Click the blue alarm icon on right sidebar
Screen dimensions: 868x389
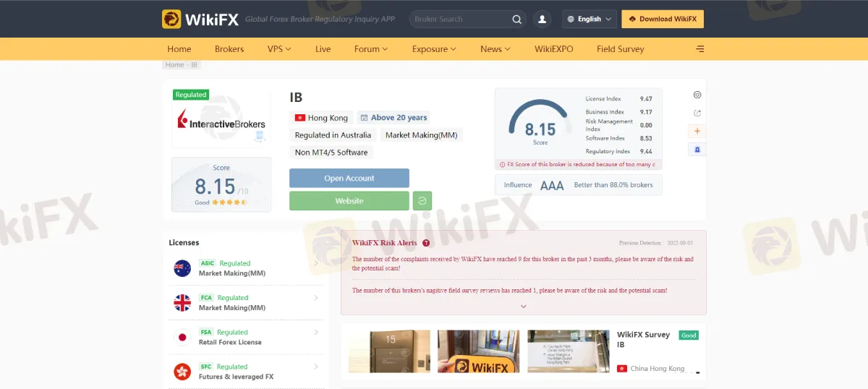coord(697,150)
